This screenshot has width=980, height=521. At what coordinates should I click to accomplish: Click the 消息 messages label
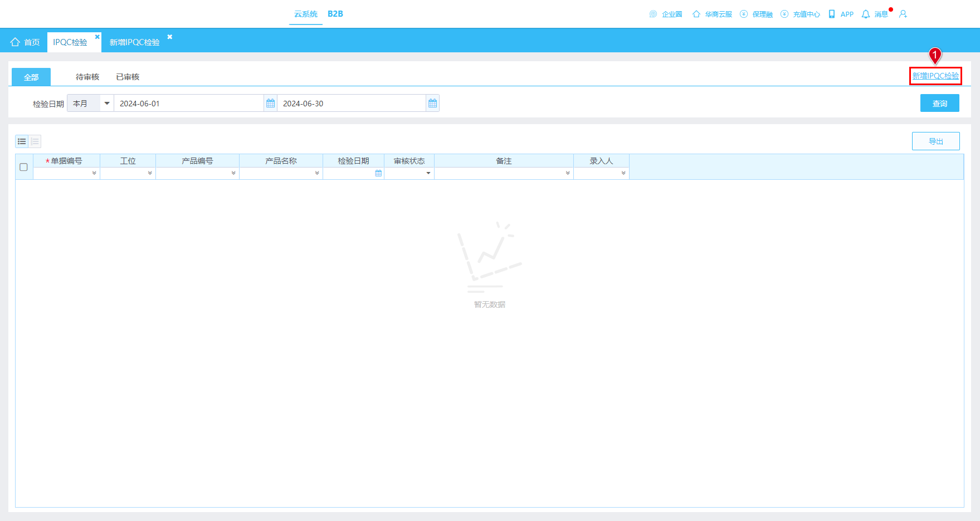pyautogui.click(x=881, y=14)
